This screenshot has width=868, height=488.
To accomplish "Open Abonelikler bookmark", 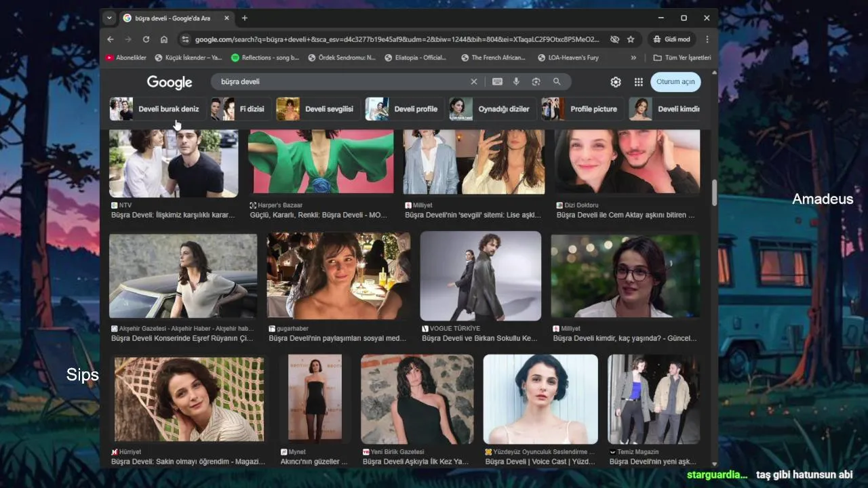I will click(126, 58).
